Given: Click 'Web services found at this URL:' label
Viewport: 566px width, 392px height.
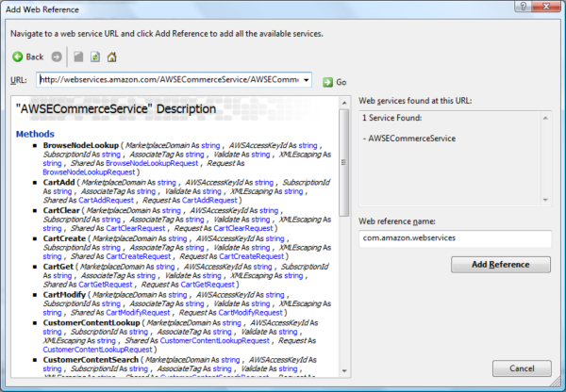Looking at the screenshot, I should pyautogui.click(x=415, y=101).
